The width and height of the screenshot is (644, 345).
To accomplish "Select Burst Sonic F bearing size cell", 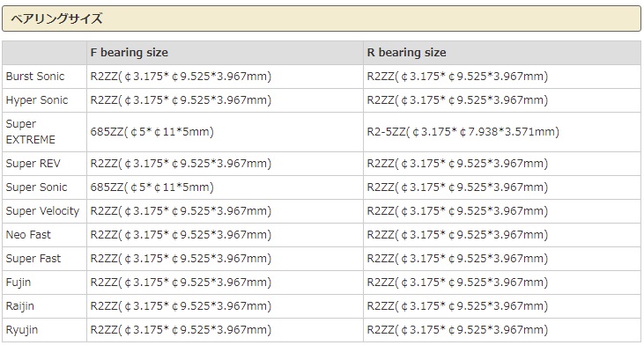I will point(225,77).
